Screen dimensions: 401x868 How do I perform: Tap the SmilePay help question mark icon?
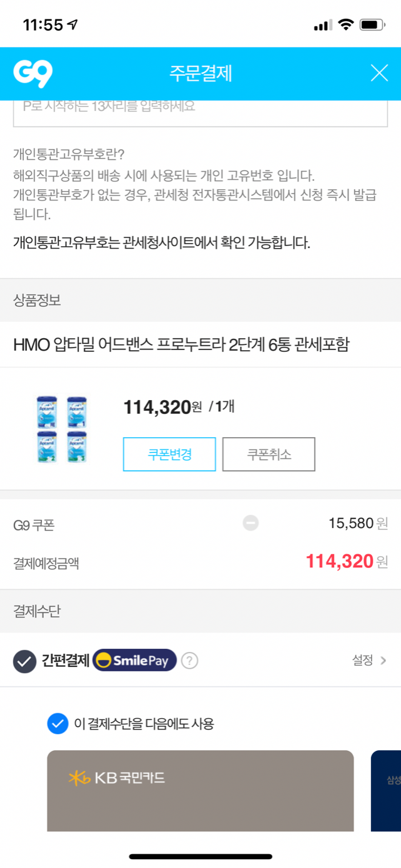click(x=190, y=661)
